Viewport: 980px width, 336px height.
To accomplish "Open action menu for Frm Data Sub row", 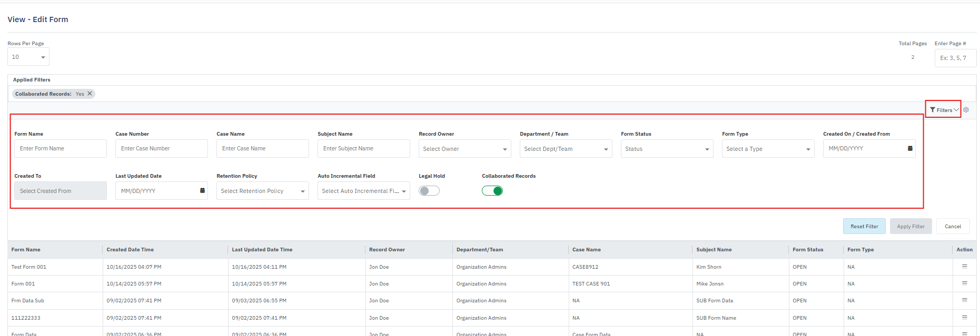I will (x=964, y=300).
